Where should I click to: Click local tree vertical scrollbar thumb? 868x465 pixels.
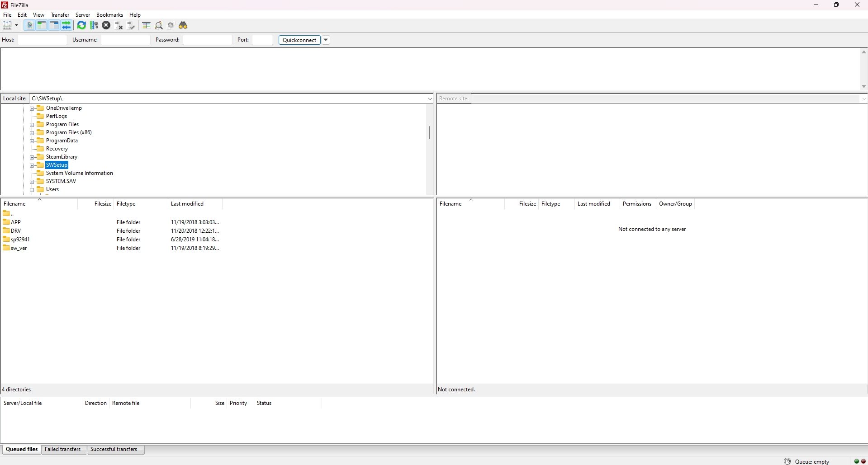point(429,133)
